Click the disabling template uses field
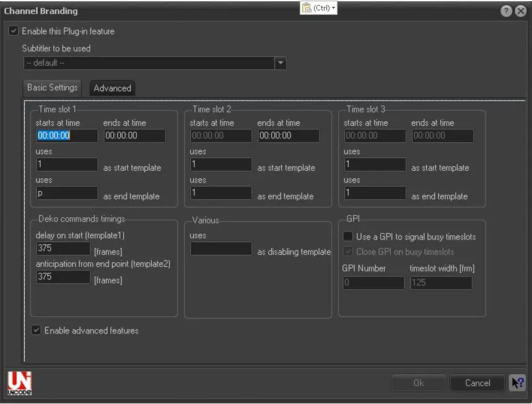This screenshot has width=532, height=404. [x=221, y=249]
